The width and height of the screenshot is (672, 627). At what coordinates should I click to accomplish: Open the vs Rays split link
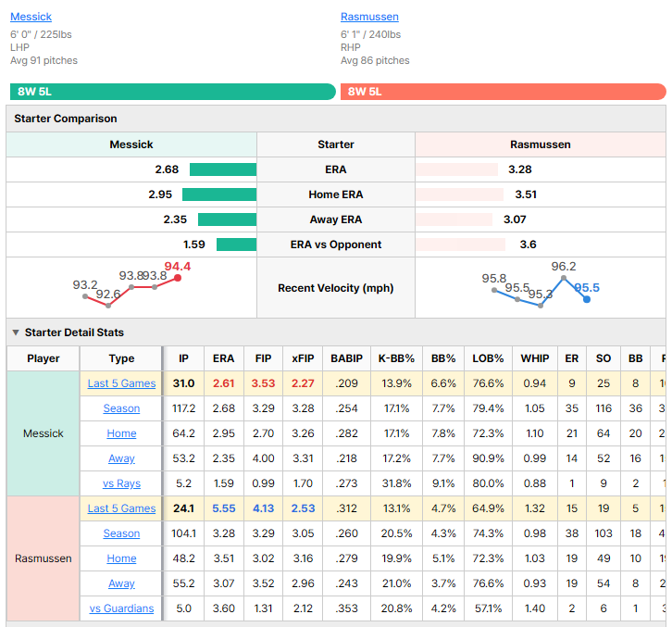pyautogui.click(x=121, y=483)
